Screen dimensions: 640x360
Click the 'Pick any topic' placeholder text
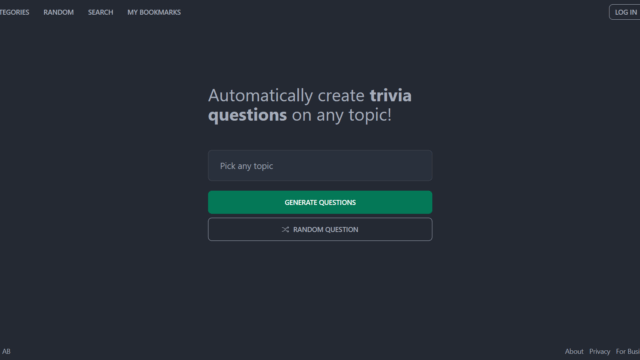[247, 166]
